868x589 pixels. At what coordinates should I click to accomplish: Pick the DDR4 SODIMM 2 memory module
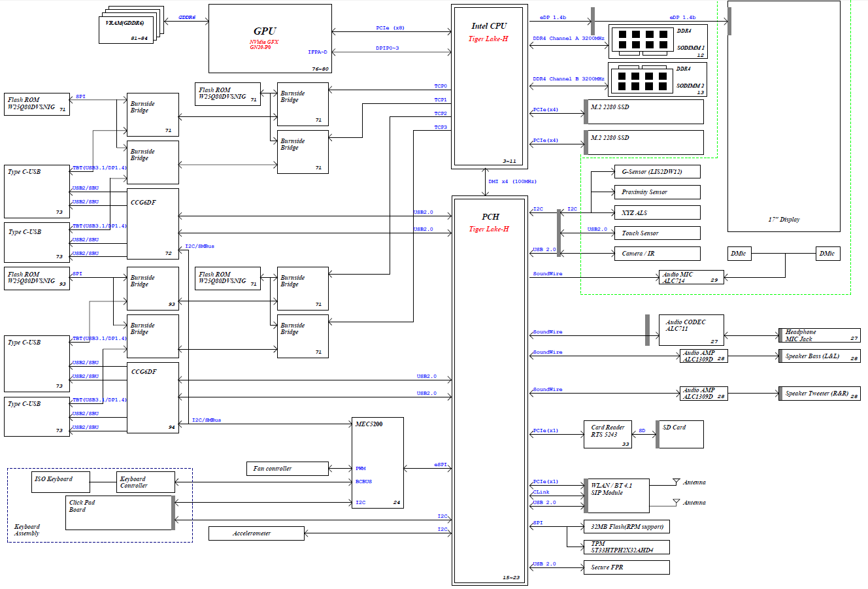[x=658, y=80]
